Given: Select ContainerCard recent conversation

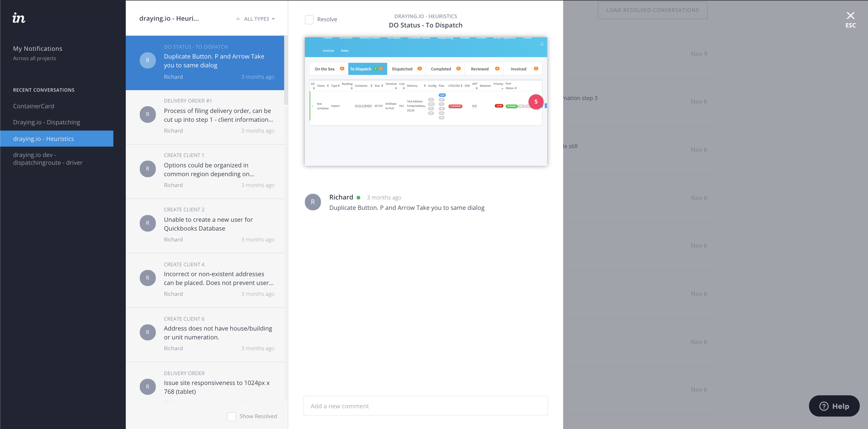Looking at the screenshot, I should pos(33,106).
